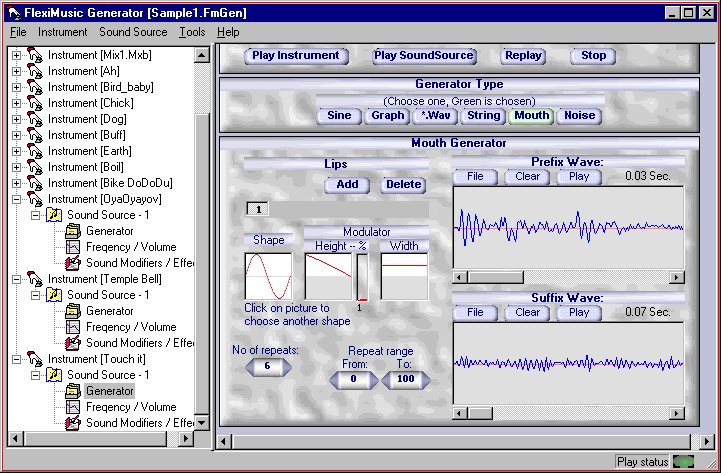Click the Replay button
Viewport: 721px width, 473px height.
523,56
